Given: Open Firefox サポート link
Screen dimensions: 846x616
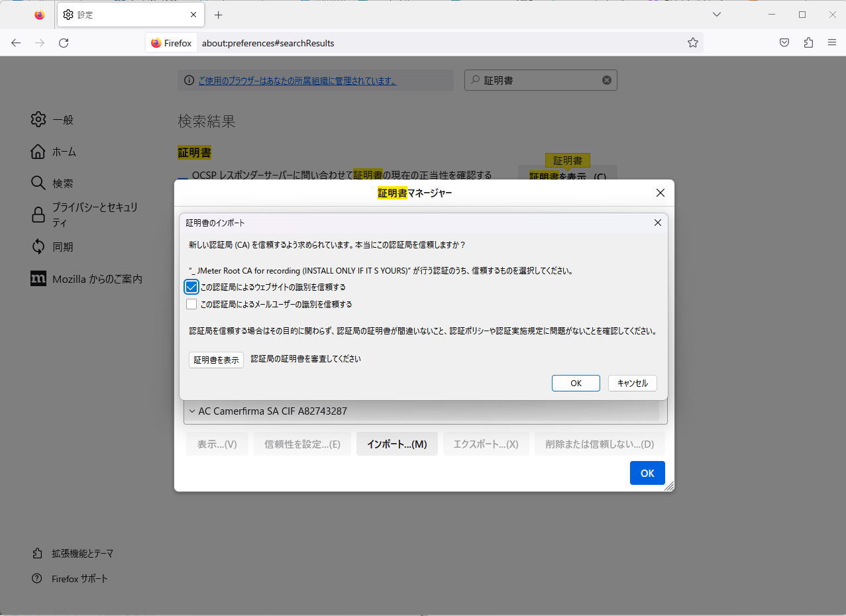Looking at the screenshot, I should click(70, 579).
